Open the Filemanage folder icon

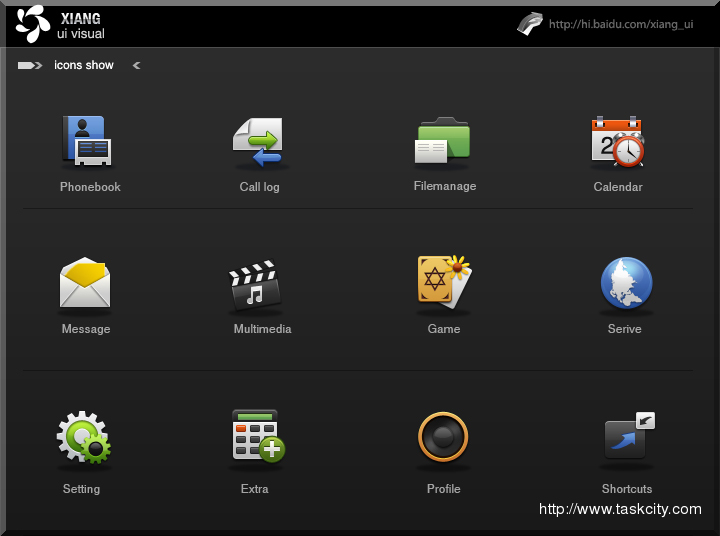(443, 140)
